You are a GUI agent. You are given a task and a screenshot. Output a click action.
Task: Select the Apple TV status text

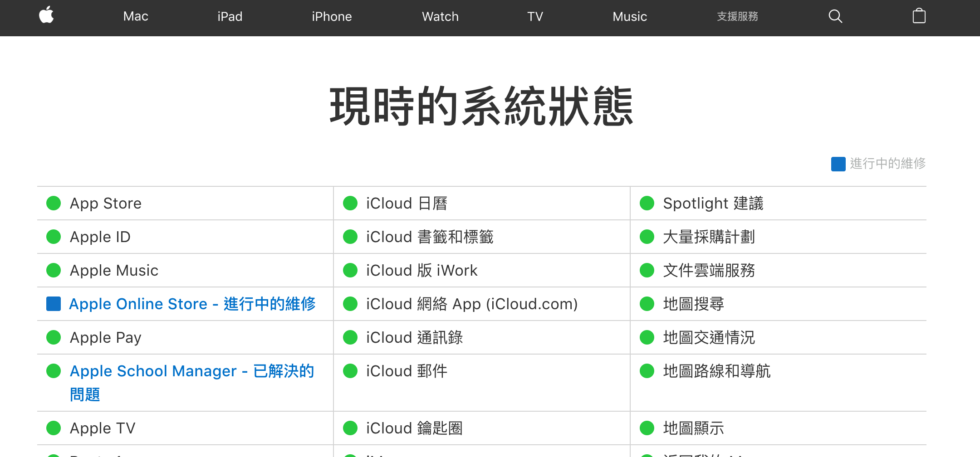coord(103,428)
